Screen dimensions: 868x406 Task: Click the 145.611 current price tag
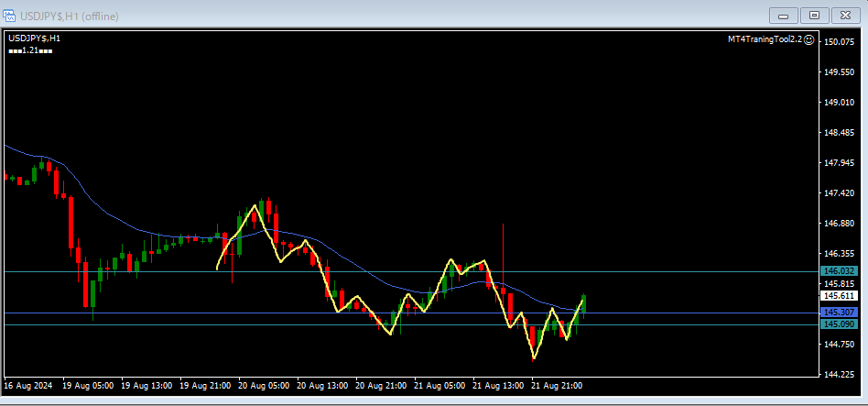[839, 296]
